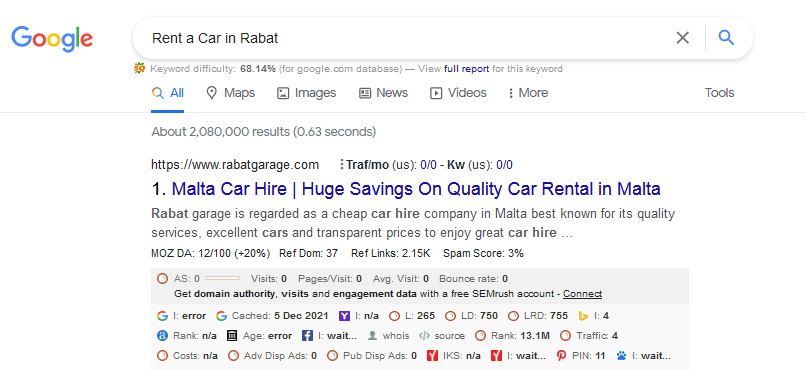The height and width of the screenshot is (378, 806).
Task: Click the Connect SEMrush account link
Action: (582, 294)
